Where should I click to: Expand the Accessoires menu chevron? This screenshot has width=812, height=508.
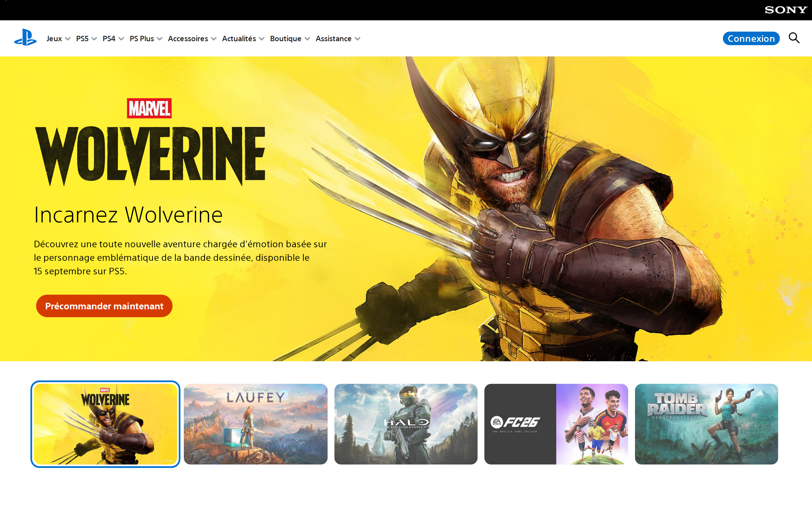pyautogui.click(x=214, y=39)
